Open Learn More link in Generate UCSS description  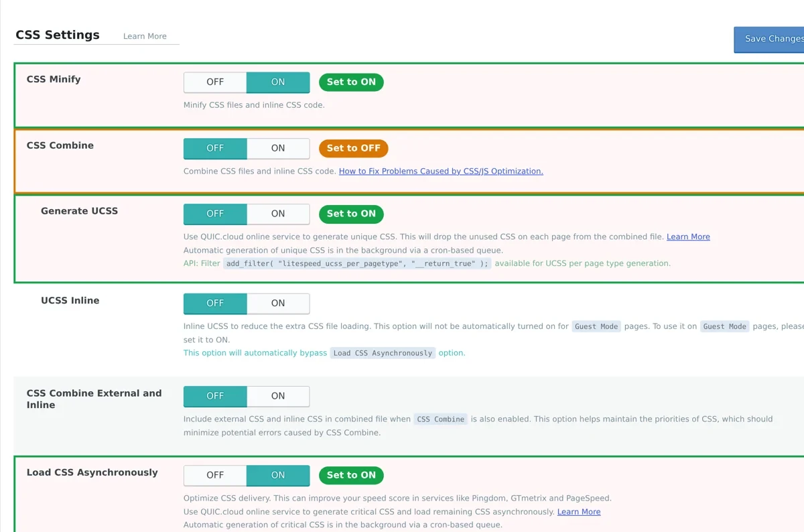tap(688, 237)
